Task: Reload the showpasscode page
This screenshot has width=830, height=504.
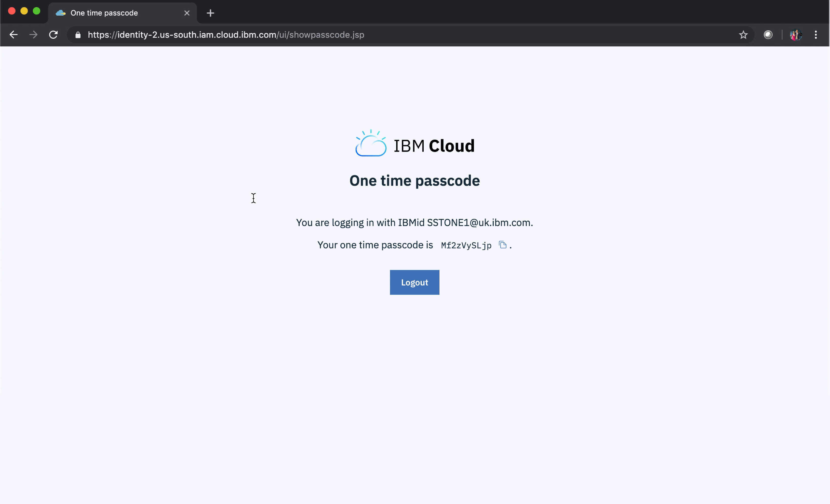Action: pos(53,35)
